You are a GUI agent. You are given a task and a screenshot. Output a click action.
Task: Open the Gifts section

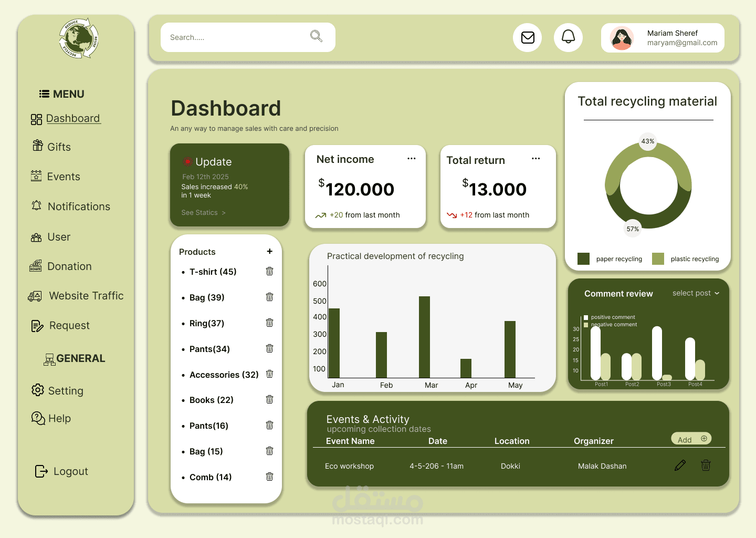click(59, 147)
